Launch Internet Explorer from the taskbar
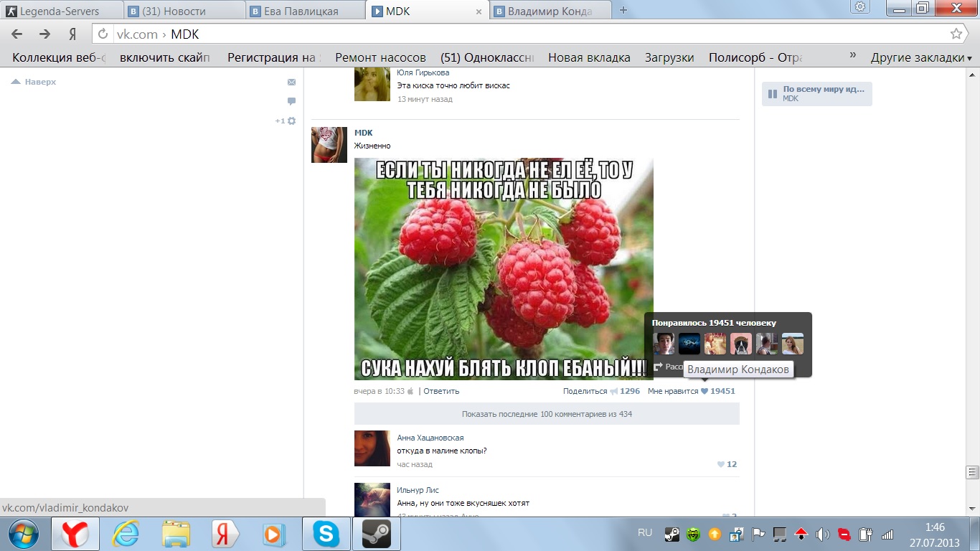 click(x=125, y=534)
